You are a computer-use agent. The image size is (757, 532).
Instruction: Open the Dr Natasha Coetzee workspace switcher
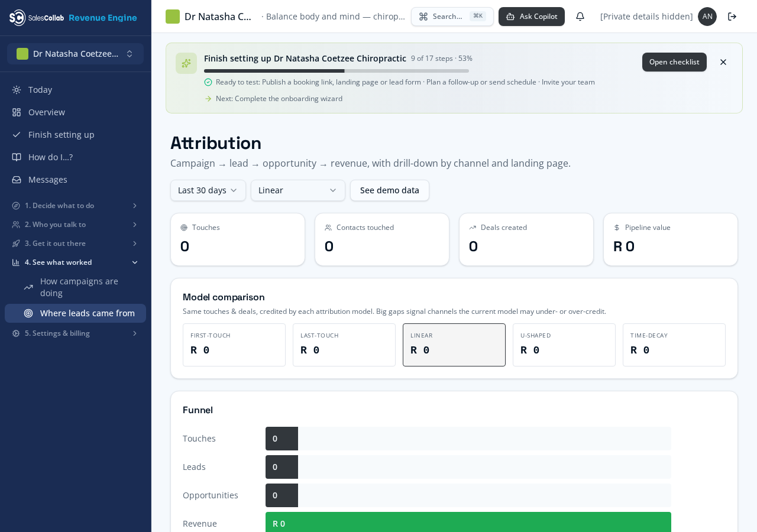coord(76,54)
